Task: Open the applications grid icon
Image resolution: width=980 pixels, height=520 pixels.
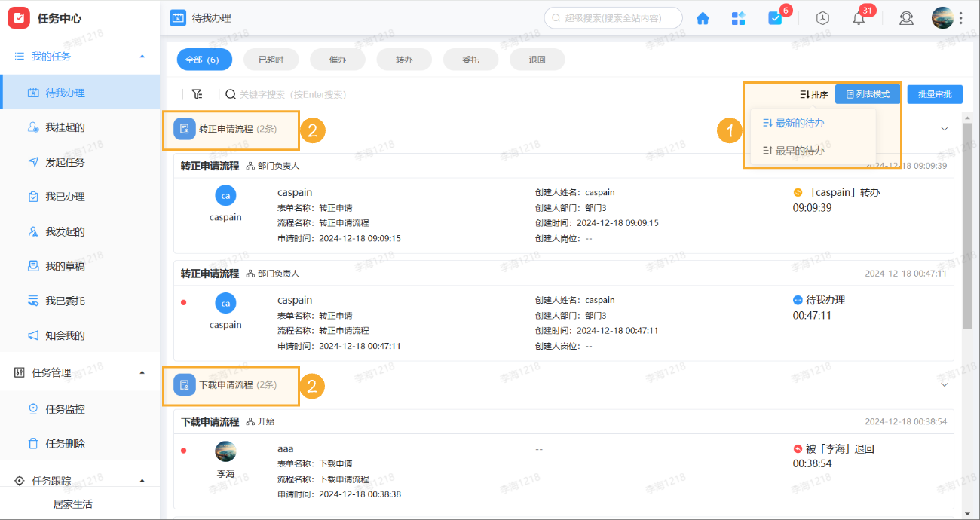Action: [738, 17]
